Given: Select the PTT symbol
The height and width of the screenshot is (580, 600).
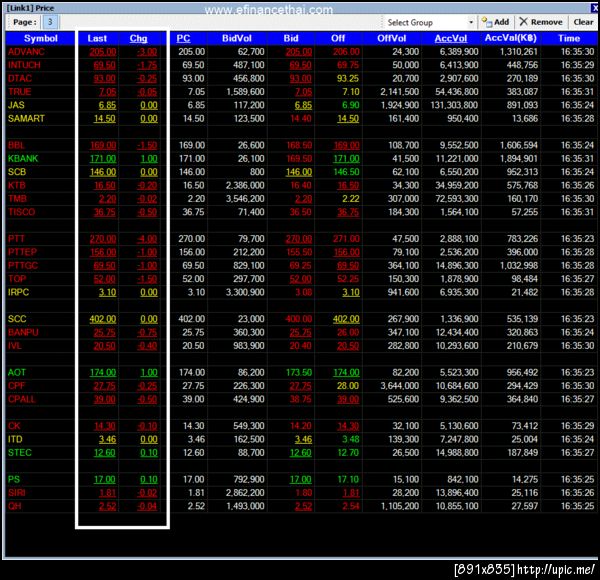Looking at the screenshot, I should pyautogui.click(x=16, y=239).
